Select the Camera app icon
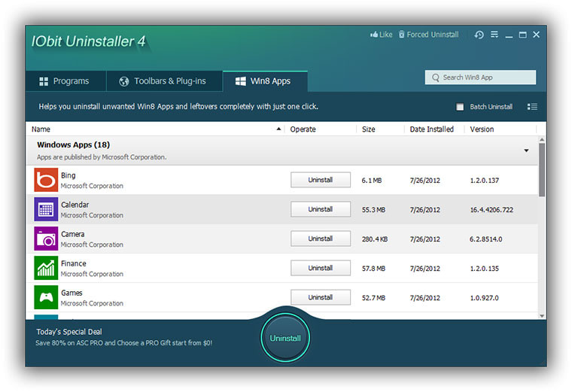 coord(46,239)
